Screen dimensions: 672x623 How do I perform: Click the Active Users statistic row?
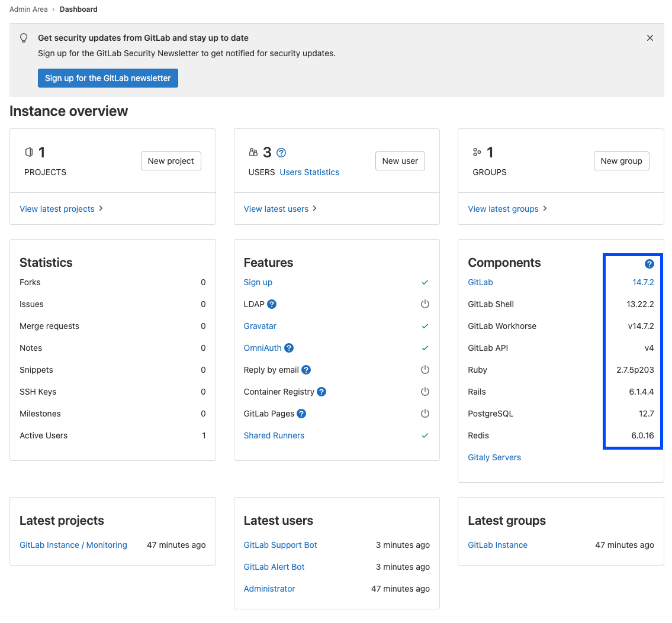pos(112,435)
